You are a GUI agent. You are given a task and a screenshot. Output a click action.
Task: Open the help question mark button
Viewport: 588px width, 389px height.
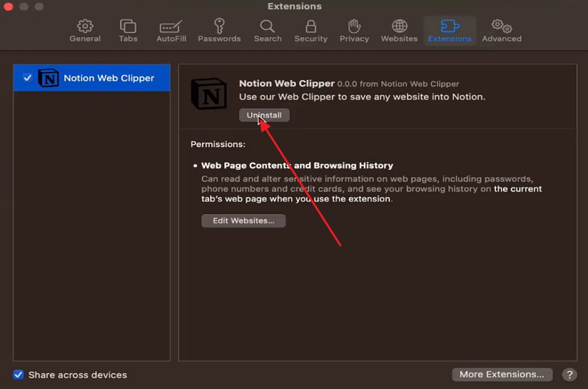pos(569,374)
